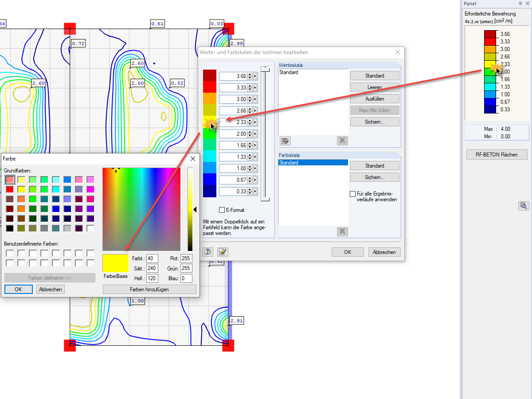
Task: Click the Farbt. hue input field
Action: [153, 258]
